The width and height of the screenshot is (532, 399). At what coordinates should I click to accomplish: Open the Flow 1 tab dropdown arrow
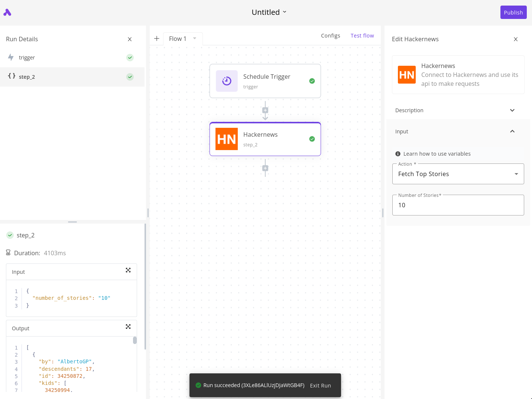pos(195,39)
